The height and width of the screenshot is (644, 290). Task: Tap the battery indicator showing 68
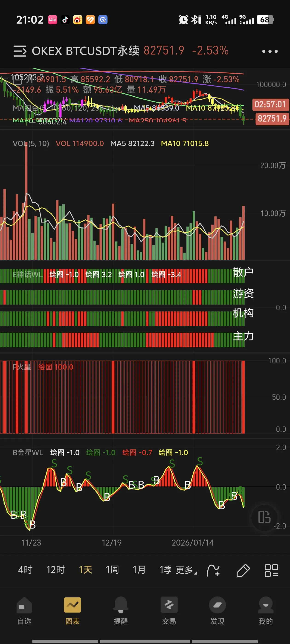coord(265,20)
